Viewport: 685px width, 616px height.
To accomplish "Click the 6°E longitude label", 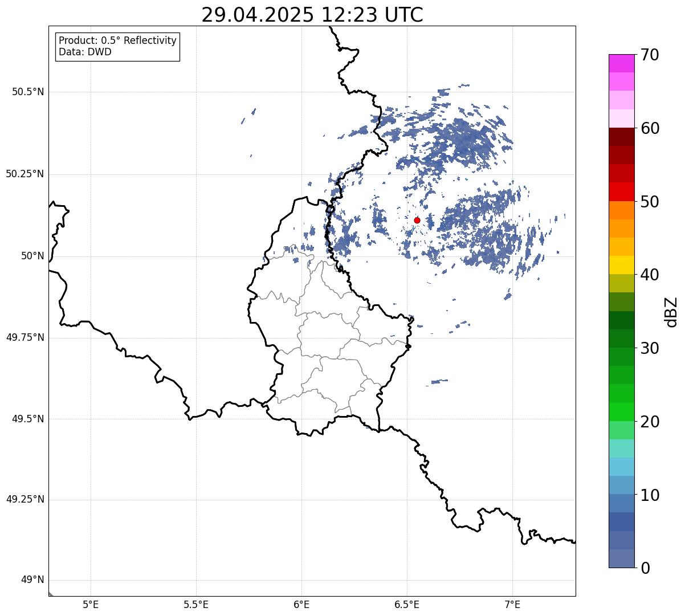I will (x=301, y=605).
